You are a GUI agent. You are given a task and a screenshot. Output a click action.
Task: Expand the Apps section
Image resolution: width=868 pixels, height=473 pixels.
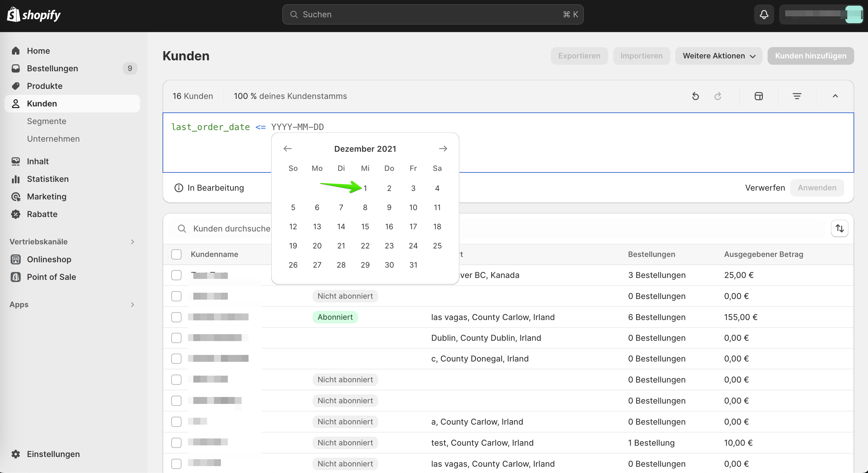coord(132,305)
